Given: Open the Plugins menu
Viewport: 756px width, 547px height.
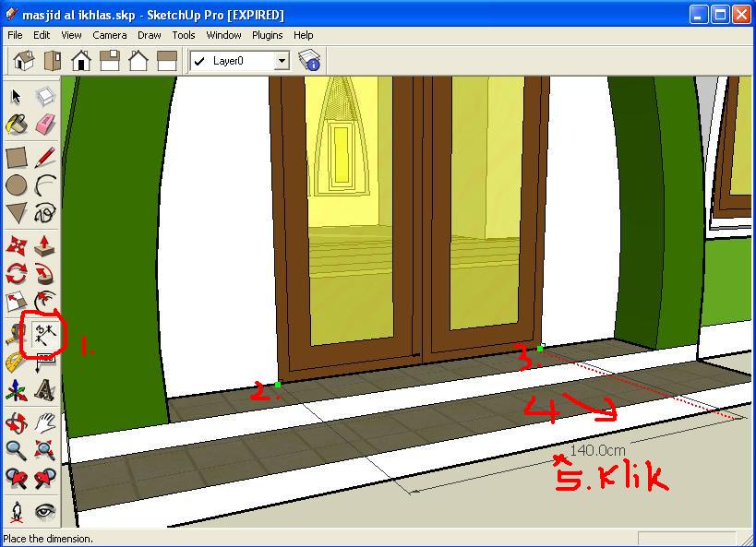Looking at the screenshot, I should 267,35.
